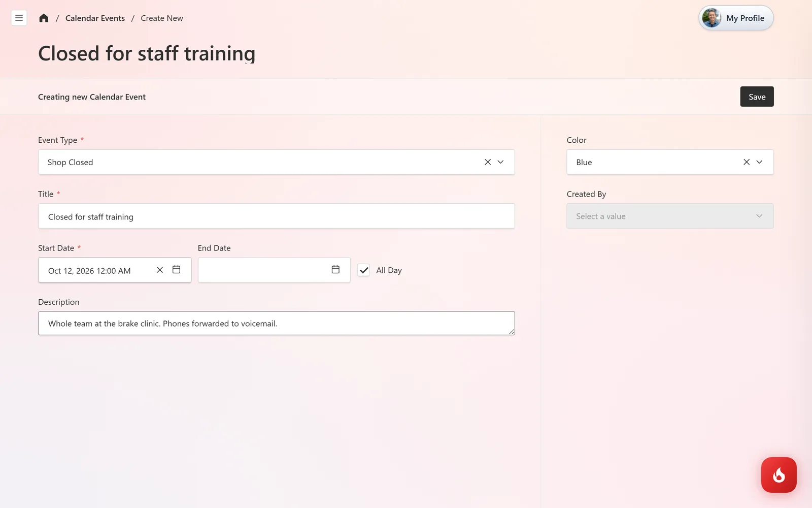Image resolution: width=812 pixels, height=508 pixels.
Task: Uncheck the All Day checkbox
Action: point(364,270)
